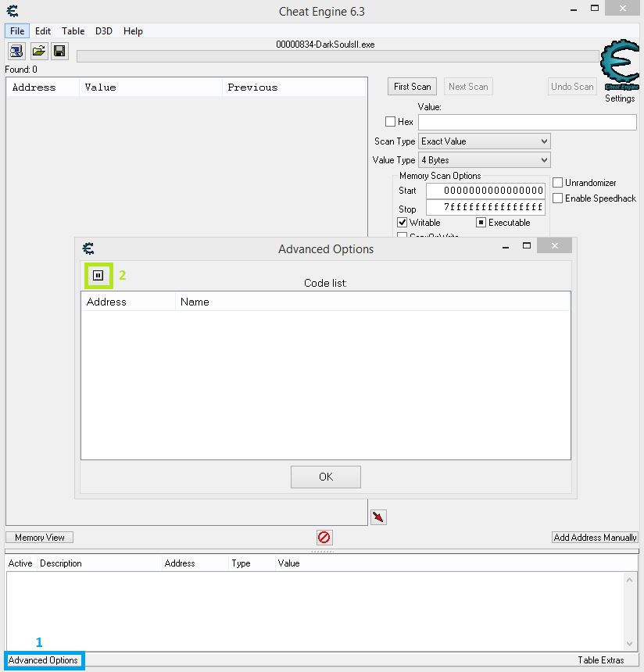Click the Value column header in results

[x=151, y=88]
